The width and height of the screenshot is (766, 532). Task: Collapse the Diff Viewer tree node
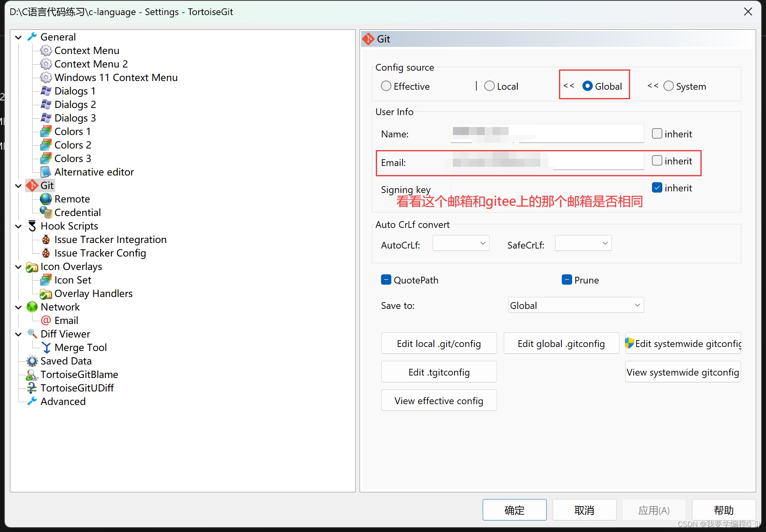(x=18, y=334)
